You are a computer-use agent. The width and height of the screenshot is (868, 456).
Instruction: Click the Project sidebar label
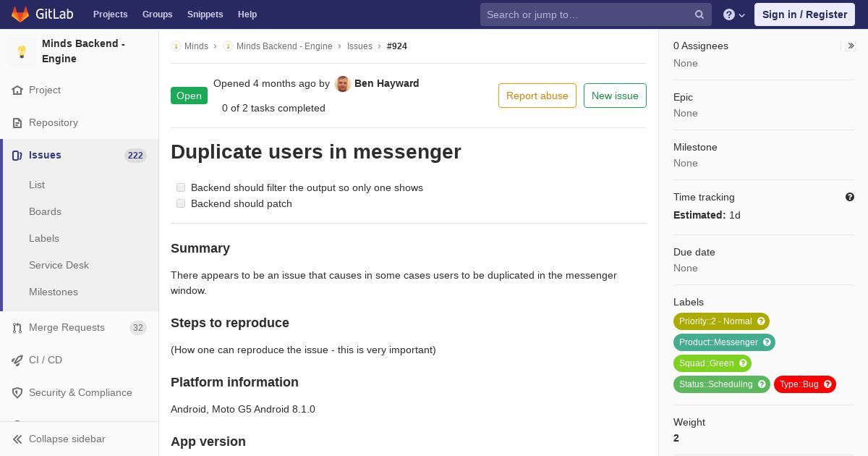click(45, 90)
